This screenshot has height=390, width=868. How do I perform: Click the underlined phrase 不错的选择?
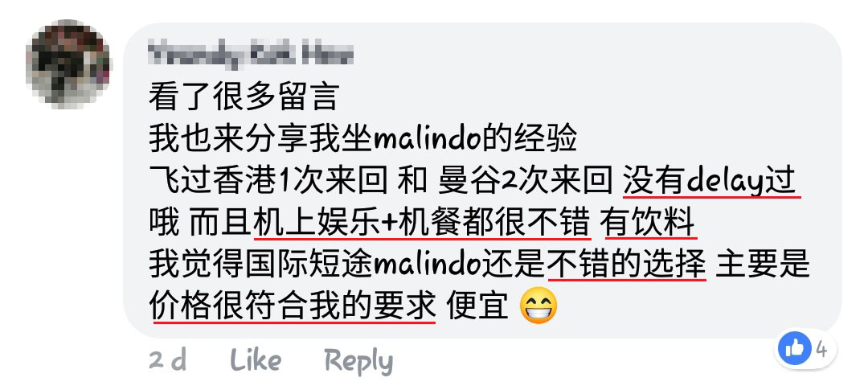click(627, 265)
